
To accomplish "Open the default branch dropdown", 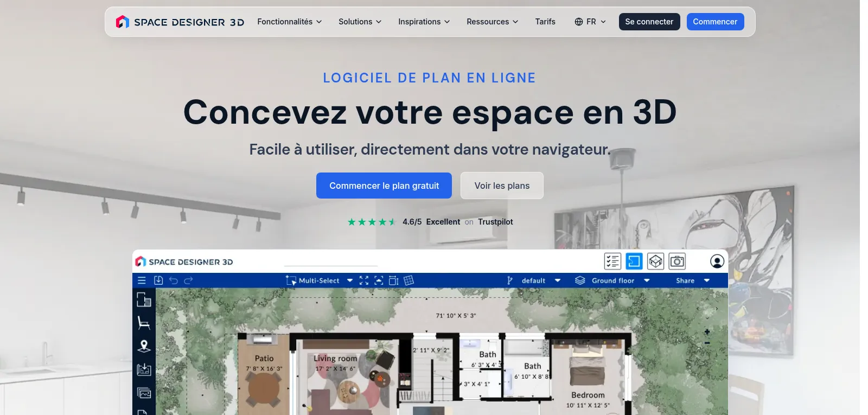I will coord(534,280).
